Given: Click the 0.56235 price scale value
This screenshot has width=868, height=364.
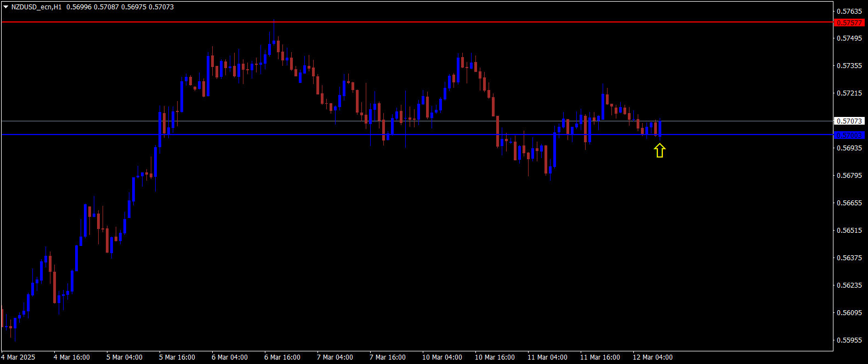Looking at the screenshot, I should pyautogui.click(x=849, y=285).
